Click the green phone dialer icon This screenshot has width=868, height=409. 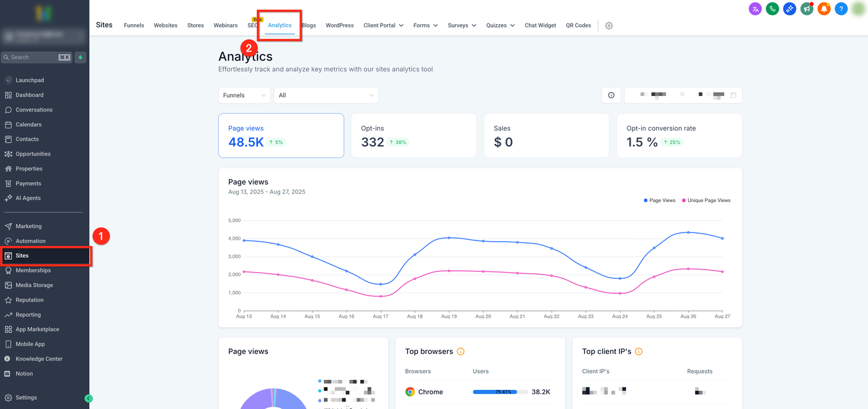[x=772, y=9]
